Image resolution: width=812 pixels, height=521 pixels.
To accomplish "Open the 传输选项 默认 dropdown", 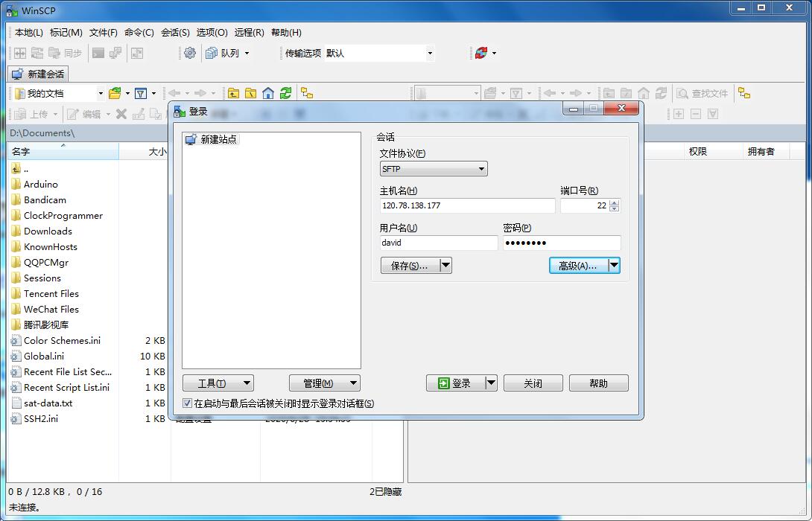I will pyautogui.click(x=379, y=53).
